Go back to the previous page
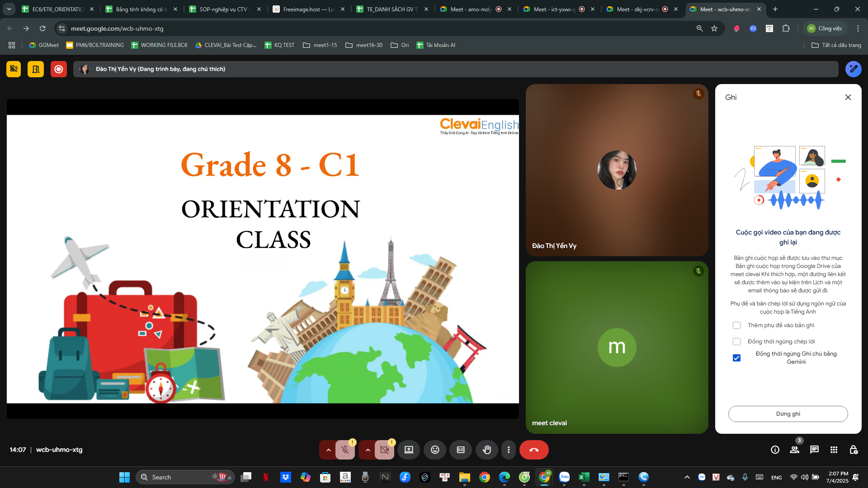Screen dimensions: 868x488 tap(10, 28)
